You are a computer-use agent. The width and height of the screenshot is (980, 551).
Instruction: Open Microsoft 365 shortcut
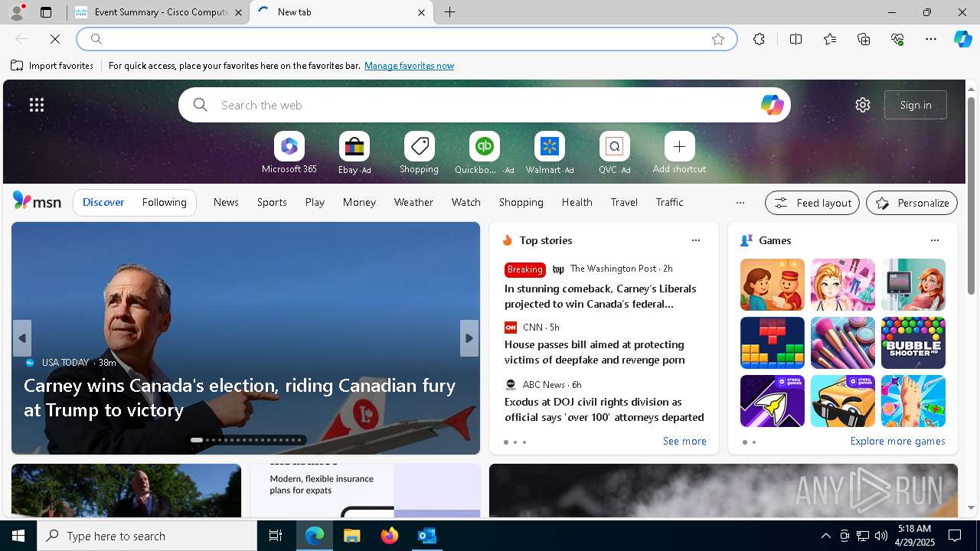[289, 153]
